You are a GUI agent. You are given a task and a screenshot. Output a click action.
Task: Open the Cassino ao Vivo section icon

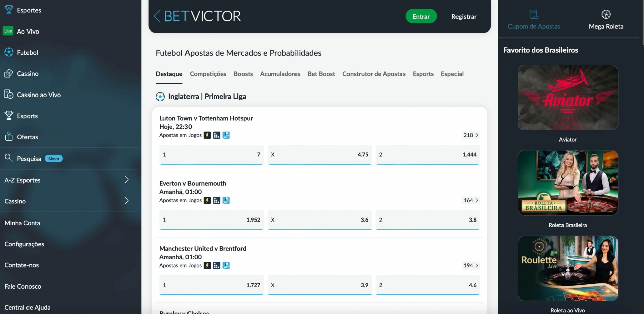point(9,95)
